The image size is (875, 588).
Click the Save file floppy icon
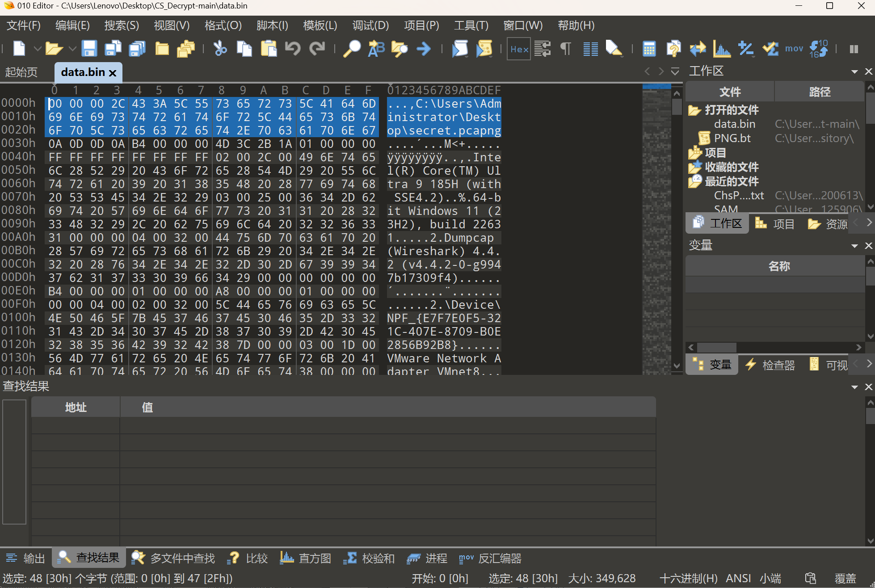[89, 48]
